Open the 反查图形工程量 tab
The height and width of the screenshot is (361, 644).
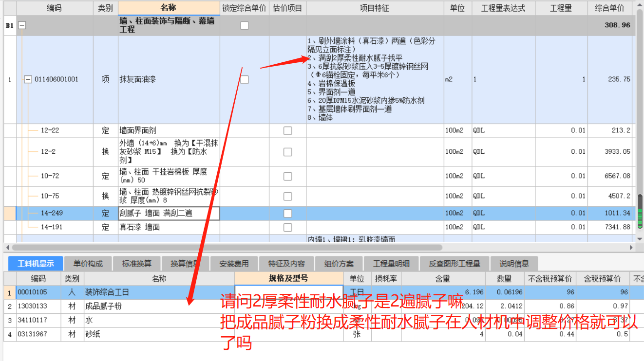[455, 263]
